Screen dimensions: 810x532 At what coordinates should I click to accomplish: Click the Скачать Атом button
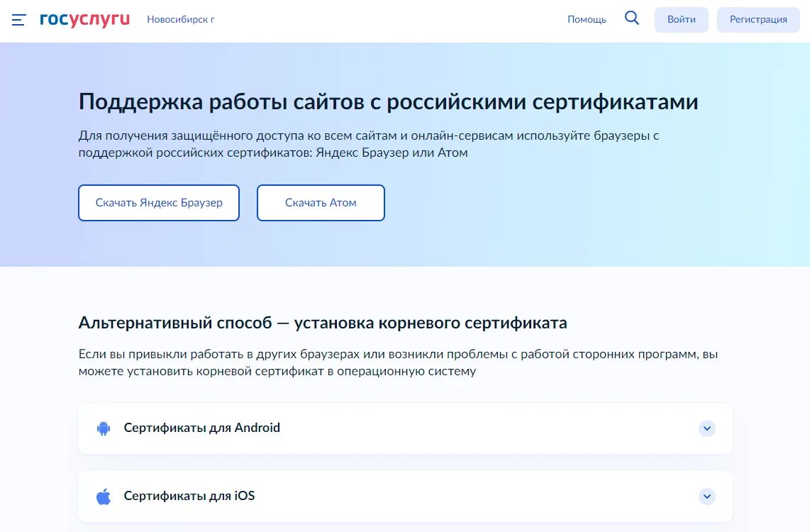[x=321, y=203]
